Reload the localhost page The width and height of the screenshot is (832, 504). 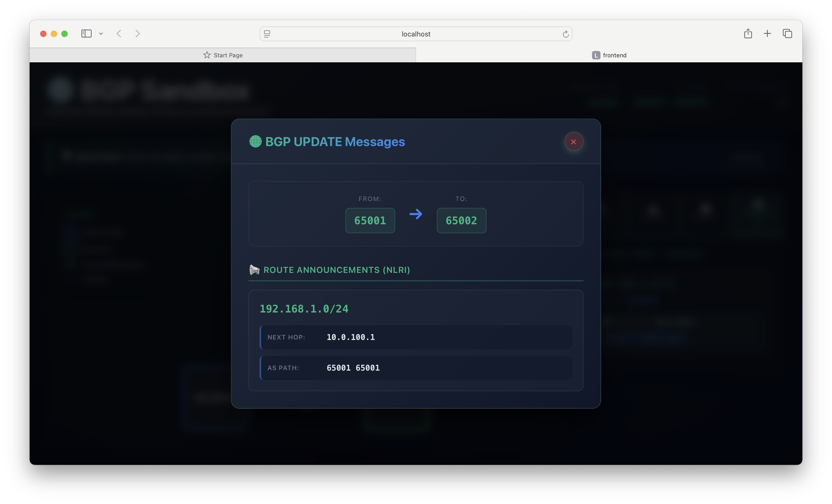566,34
